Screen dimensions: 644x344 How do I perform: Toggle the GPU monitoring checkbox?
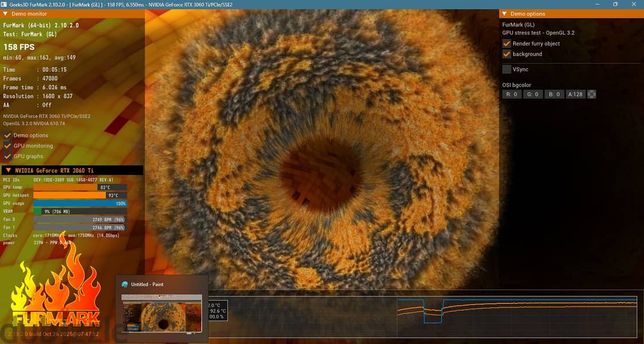click(x=7, y=146)
